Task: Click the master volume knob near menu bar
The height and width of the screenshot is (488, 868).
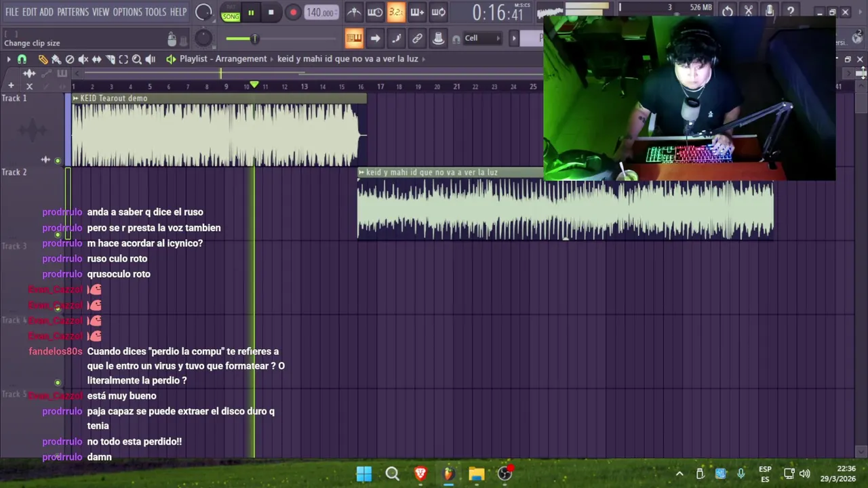Action: click(203, 12)
